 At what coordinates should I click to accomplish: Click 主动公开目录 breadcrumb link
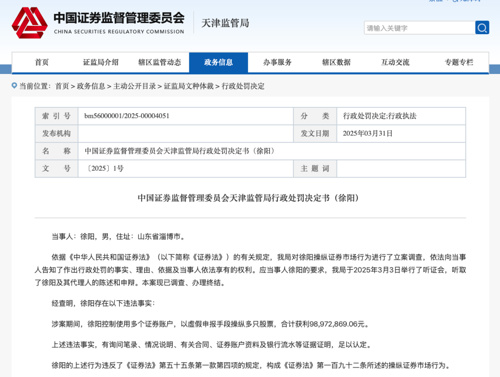pyautogui.click(x=134, y=86)
